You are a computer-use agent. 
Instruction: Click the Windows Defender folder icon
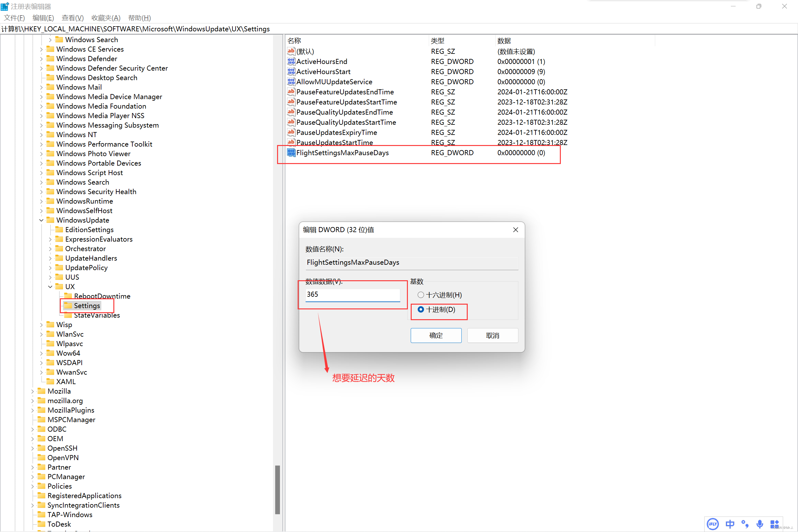point(50,59)
